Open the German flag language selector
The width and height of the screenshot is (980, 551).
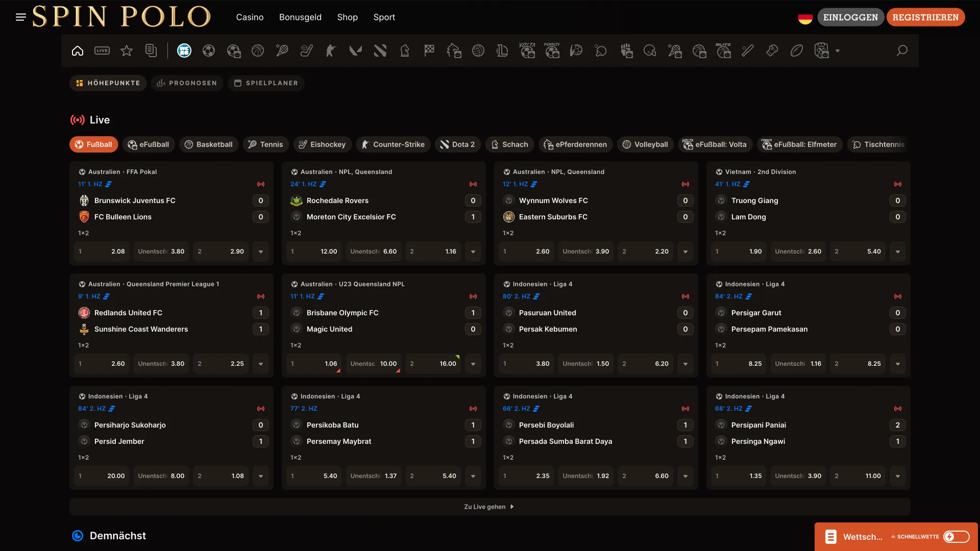[x=805, y=18]
